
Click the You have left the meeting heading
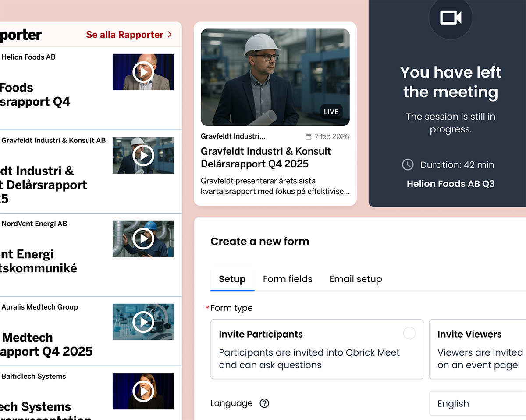pyautogui.click(x=451, y=82)
